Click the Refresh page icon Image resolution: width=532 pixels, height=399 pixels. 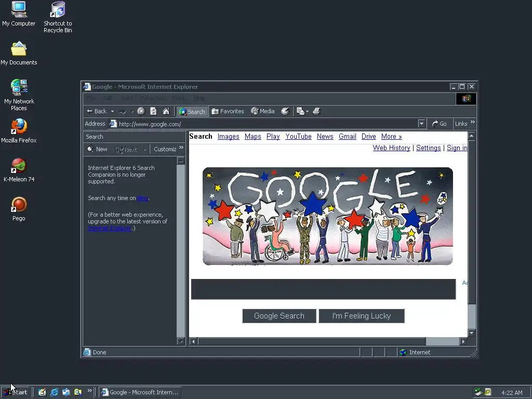coord(153,111)
